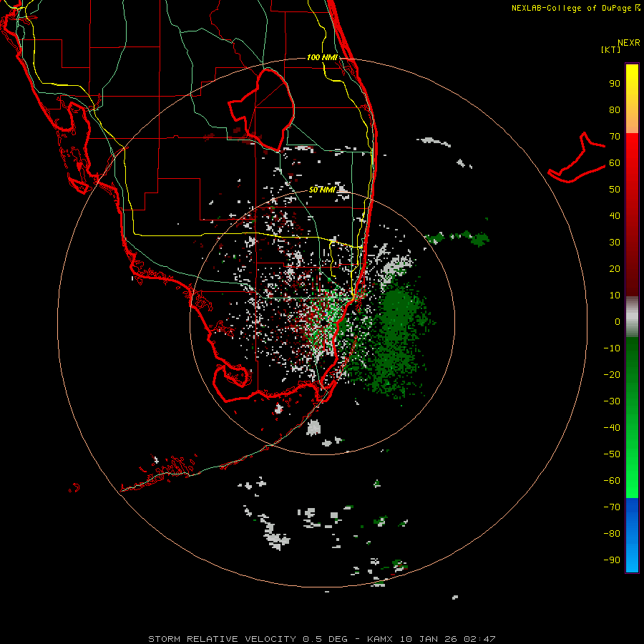Click the -70 value on color scale
Viewport: 644px width, 644px height.
(x=612, y=507)
